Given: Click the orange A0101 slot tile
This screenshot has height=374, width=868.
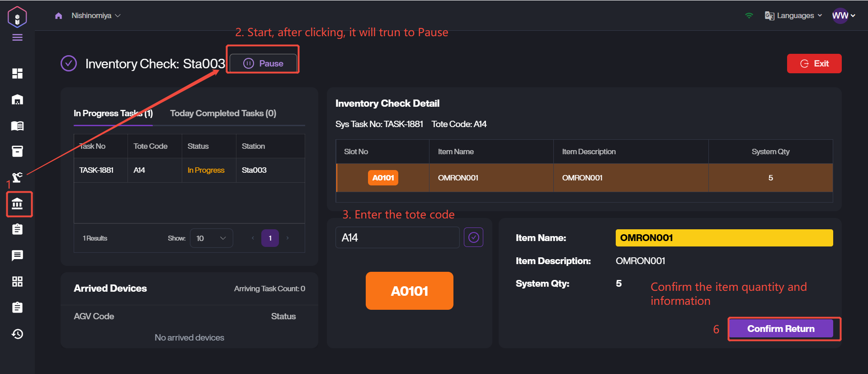Looking at the screenshot, I should tap(409, 291).
